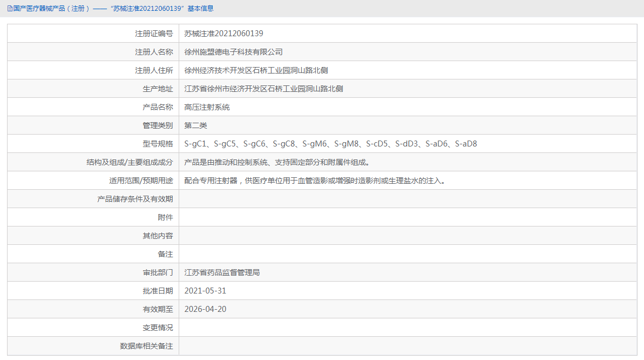644x360 pixels.
Task: Select product name 高压注射系统
Action: pos(207,106)
